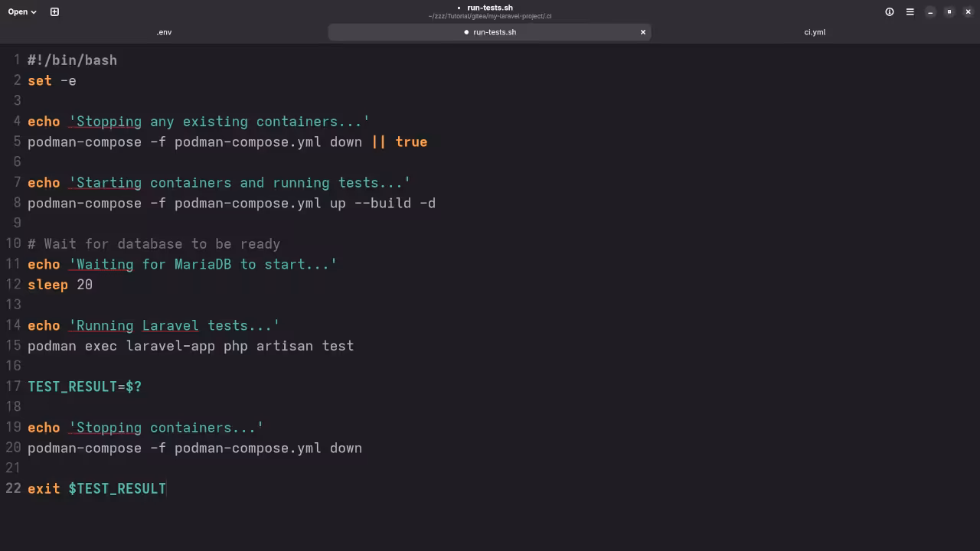
Task: Click the TEST_RESULT=$? assignment
Action: click(x=84, y=386)
